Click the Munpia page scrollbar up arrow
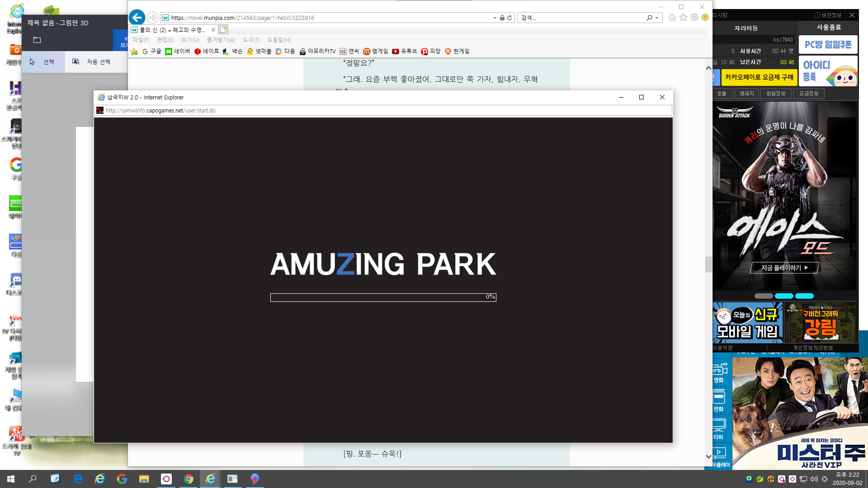 [x=708, y=68]
